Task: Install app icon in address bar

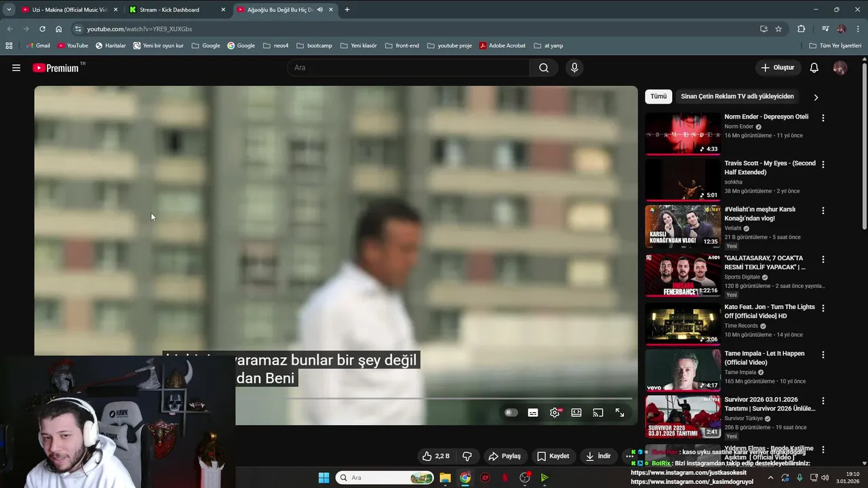Action: coord(764,29)
